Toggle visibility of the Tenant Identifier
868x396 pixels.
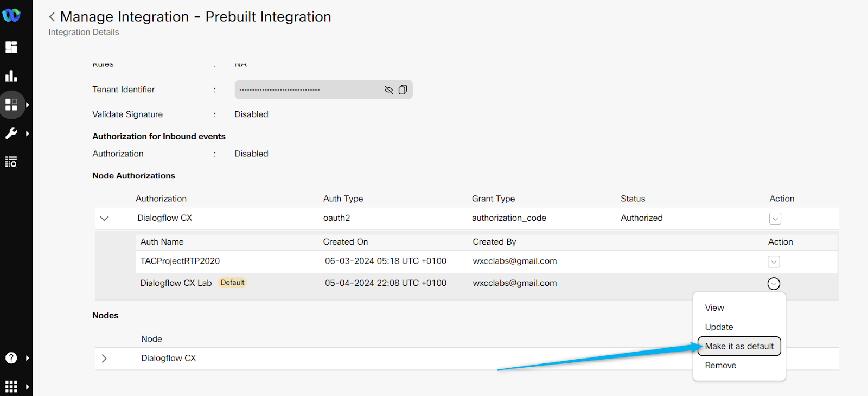click(x=388, y=90)
